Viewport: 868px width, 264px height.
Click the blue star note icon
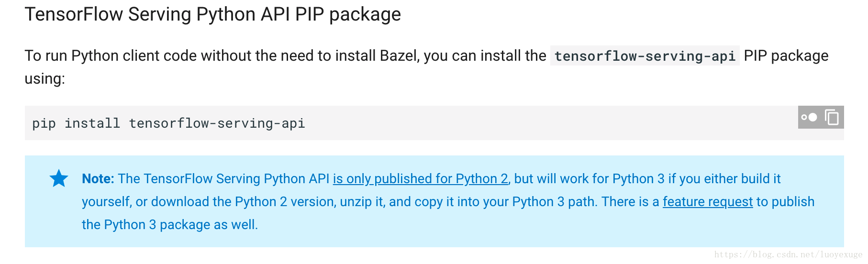59,178
